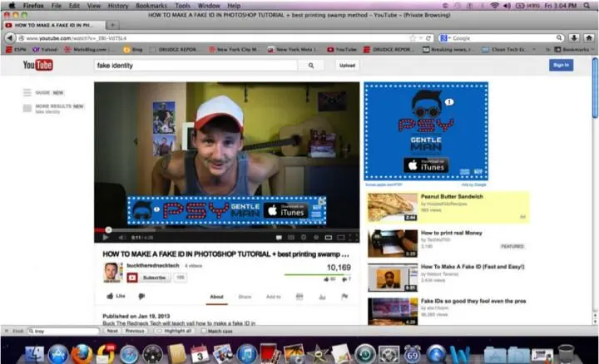Bookmark this page with the star icon
Viewport: 599px width, 364px height.
click(x=413, y=38)
